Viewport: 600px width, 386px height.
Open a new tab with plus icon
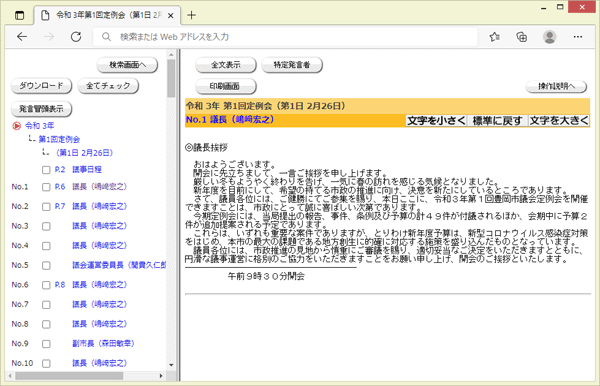[x=191, y=15]
